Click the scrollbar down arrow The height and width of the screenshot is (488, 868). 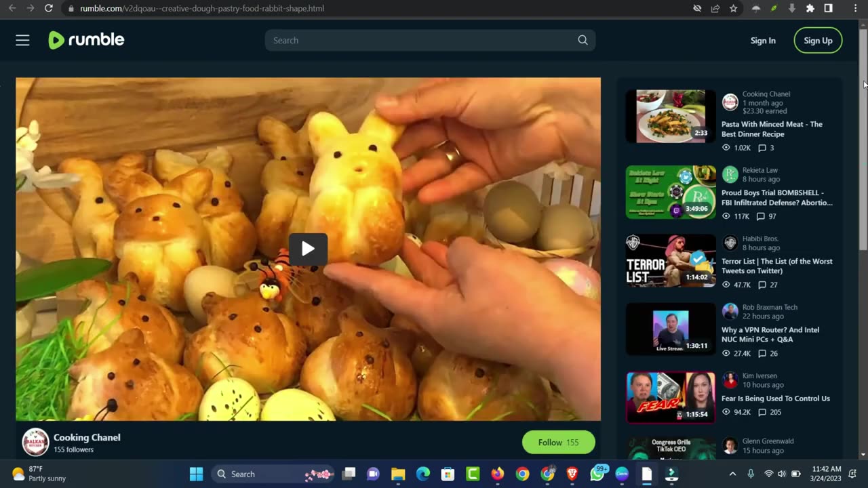point(863,455)
